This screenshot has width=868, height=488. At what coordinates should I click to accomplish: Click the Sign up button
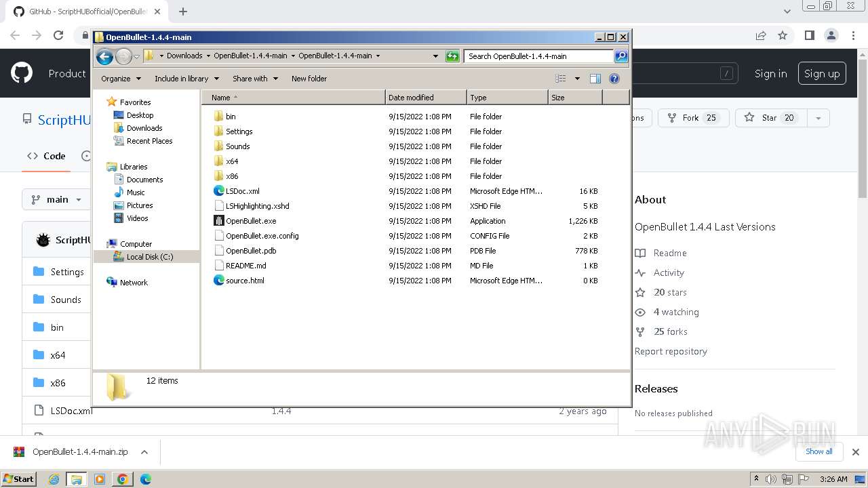pyautogui.click(x=822, y=74)
